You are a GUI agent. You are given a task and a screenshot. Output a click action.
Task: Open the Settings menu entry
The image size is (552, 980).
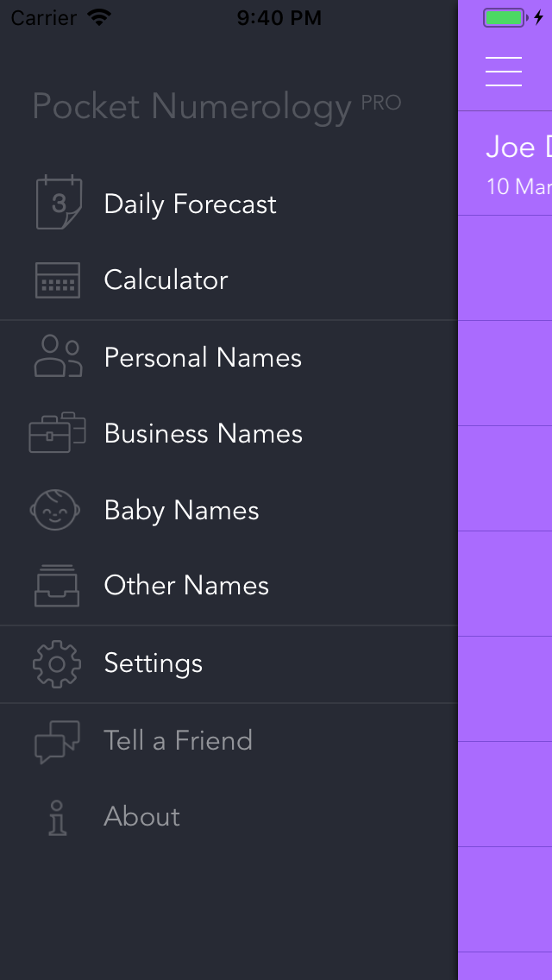(153, 663)
